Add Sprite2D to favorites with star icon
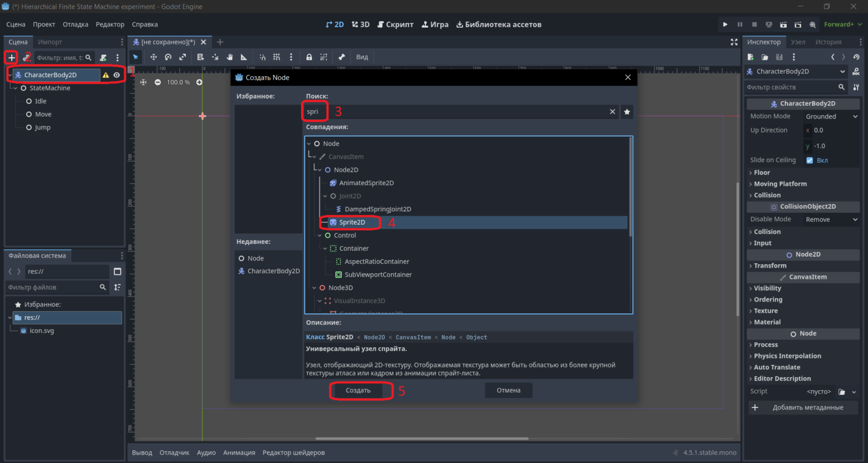This screenshot has width=868, height=463. (x=627, y=112)
